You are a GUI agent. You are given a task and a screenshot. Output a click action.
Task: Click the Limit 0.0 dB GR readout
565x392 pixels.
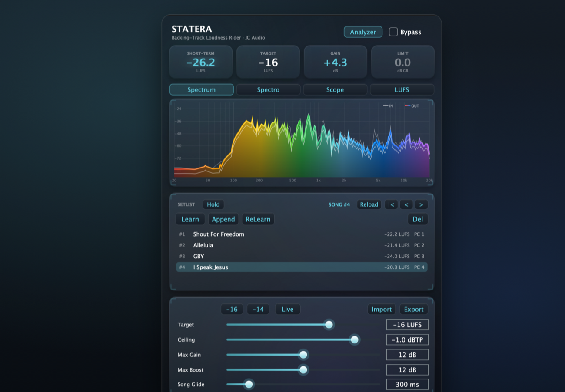403,62
